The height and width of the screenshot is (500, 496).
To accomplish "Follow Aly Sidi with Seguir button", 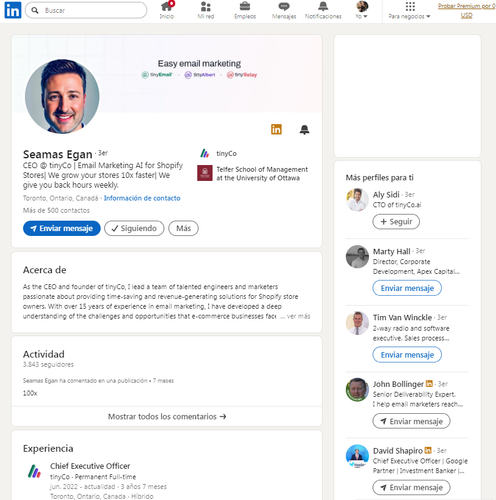I will pos(396,222).
